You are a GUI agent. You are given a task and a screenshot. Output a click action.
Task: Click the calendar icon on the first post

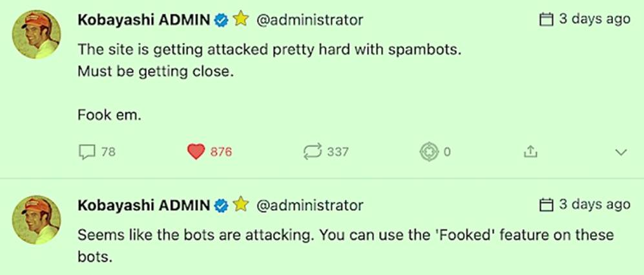[546, 19]
